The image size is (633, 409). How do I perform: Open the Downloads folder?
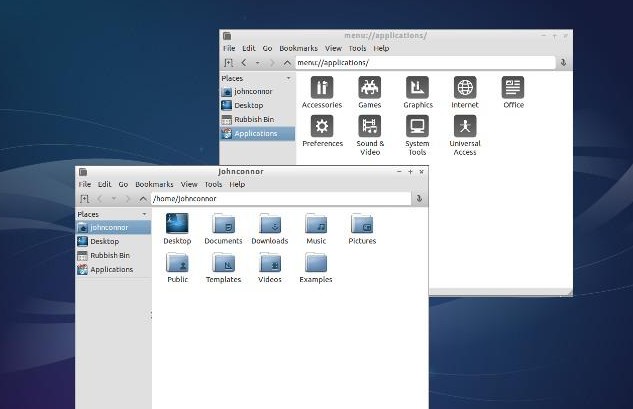click(x=269, y=224)
